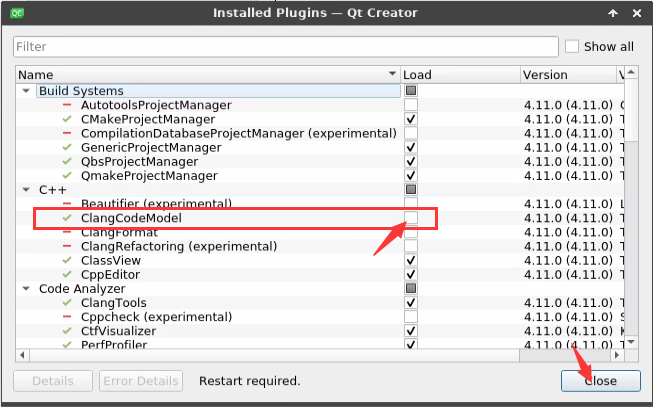Select the ClassView plugin row
This screenshot has height=407, width=653.
(x=109, y=260)
